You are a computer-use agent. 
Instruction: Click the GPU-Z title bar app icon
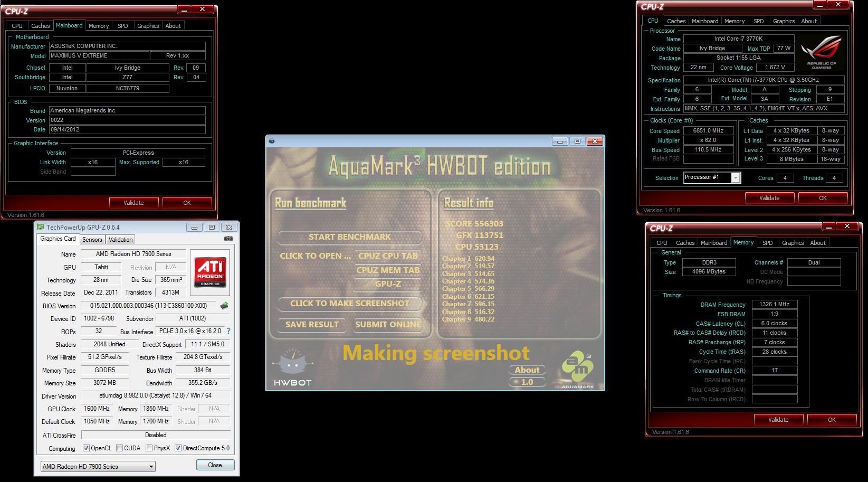click(x=40, y=228)
